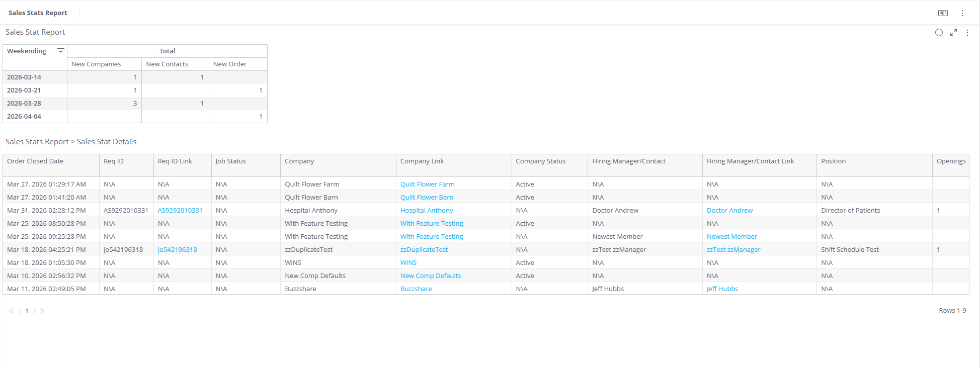The width and height of the screenshot is (980, 368).
Task: Go to the next page arrow
Action: pyautogui.click(x=34, y=311)
